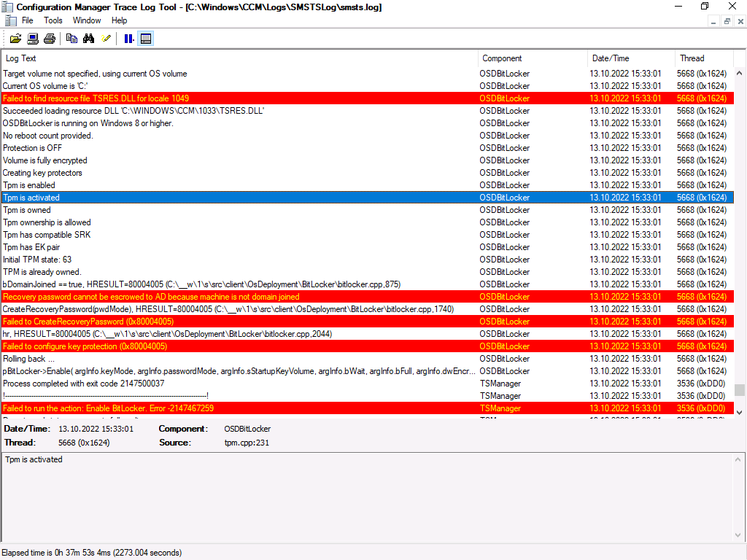The height and width of the screenshot is (560, 747).
Task: Select the 'Tpm is owned' log entry
Action: click(x=239, y=210)
